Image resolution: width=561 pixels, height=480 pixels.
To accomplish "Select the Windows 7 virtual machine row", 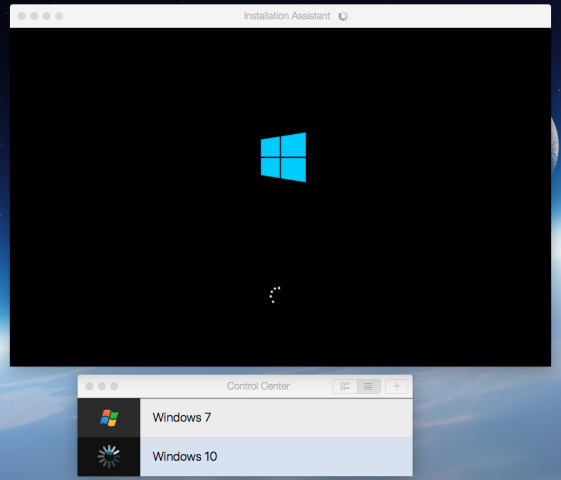I will click(x=245, y=417).
